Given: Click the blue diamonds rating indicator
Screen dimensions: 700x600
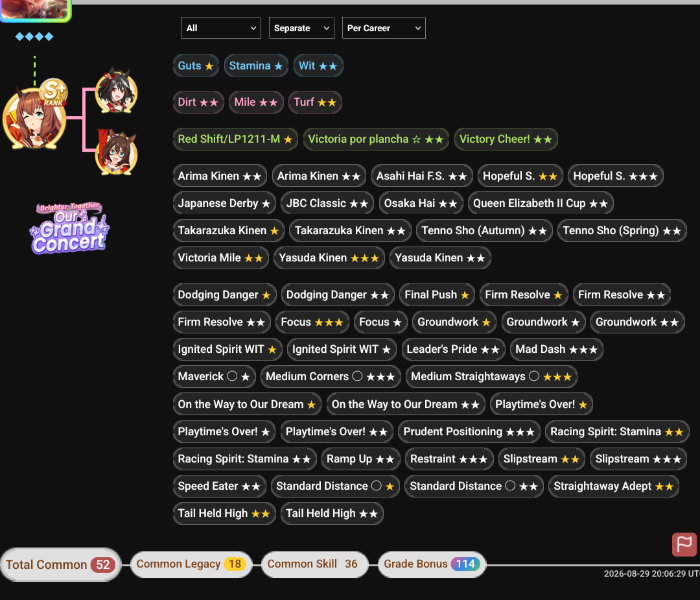Looking at the screenshot, I should pyautogui.click(x=34, y=36).
